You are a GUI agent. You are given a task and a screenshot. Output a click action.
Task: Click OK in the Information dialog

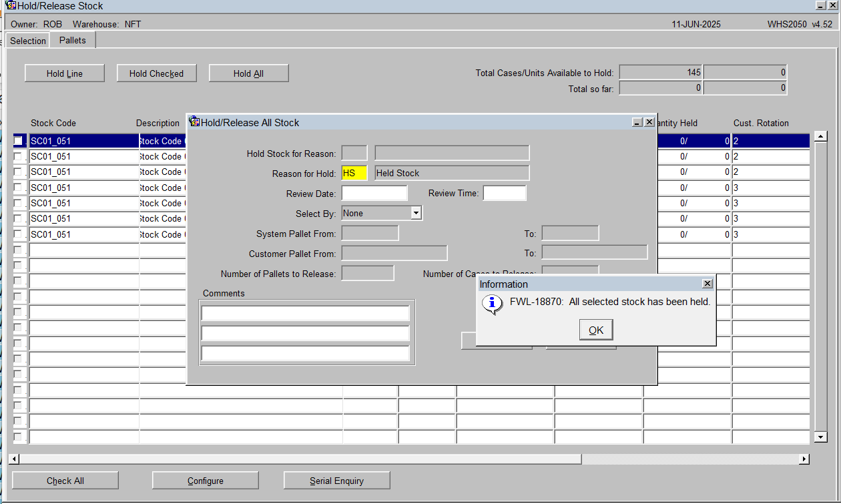point(596,330)
